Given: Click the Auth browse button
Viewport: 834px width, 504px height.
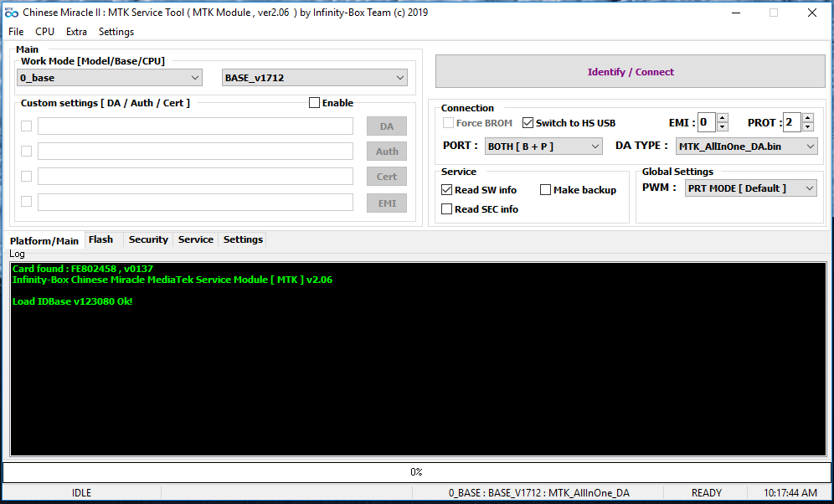Looking at the screenshot, I should (x=387, y=151).
